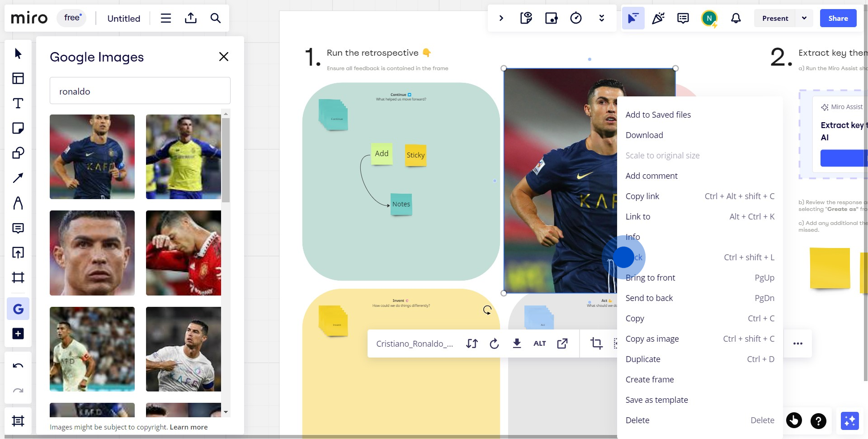Click the ronaldo search field
The image size is (868, 439).
[140, 91]
